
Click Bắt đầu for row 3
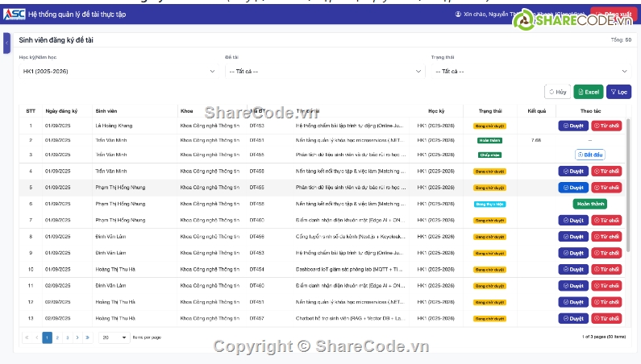[x=589, y=154]
